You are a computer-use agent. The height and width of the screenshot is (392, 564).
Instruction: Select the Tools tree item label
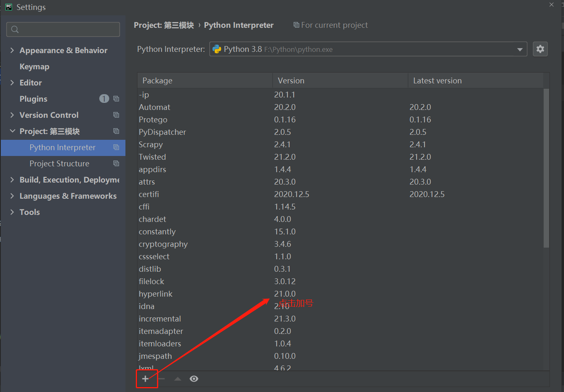29,212
